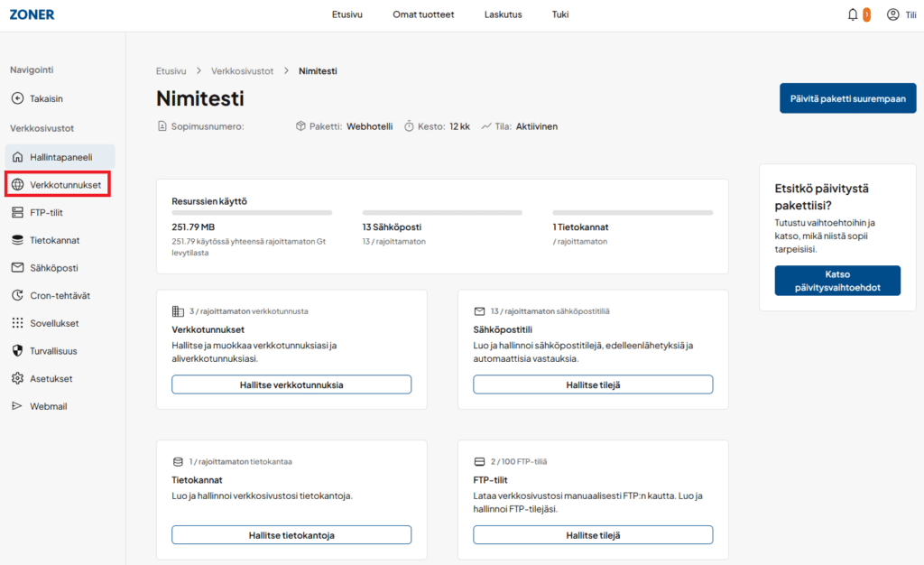Select the Sovellukset grid icon

click(17, 323)
